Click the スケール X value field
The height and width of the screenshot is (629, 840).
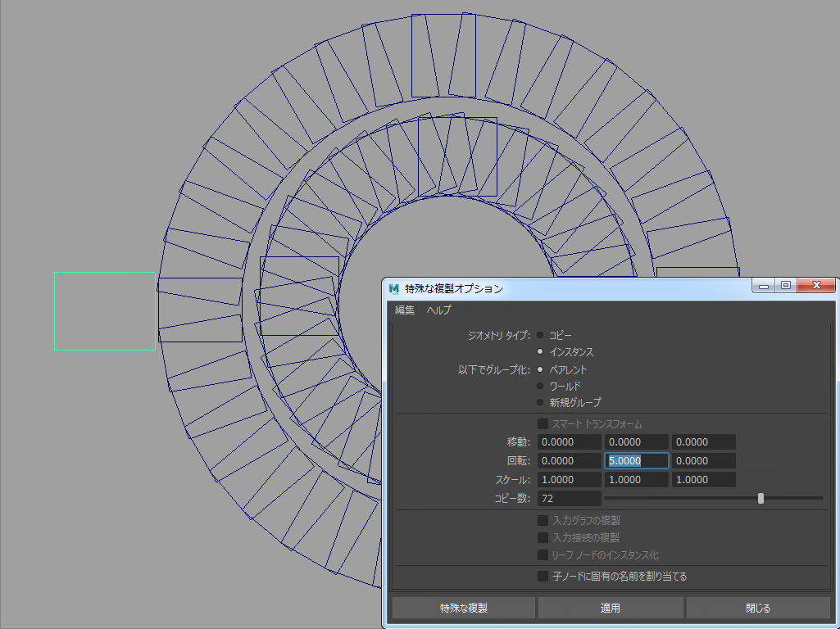[569, 480]
